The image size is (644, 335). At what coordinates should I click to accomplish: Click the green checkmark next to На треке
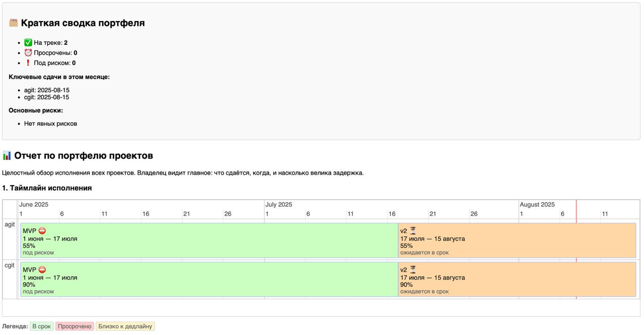28,43
